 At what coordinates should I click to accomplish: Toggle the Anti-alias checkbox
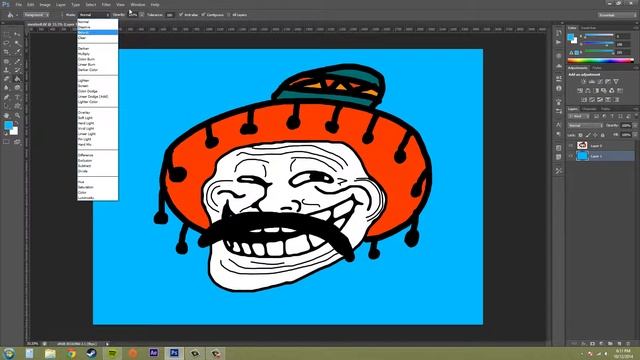[x=181, y=15]
